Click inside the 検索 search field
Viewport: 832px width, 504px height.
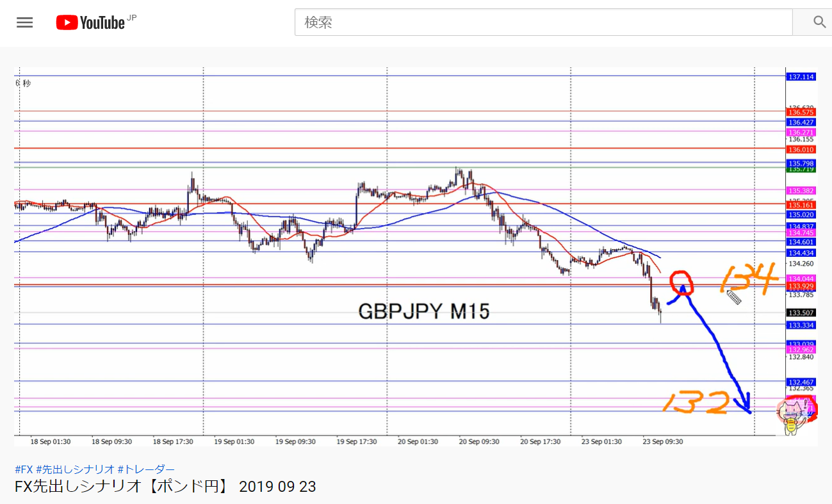[543, 22]
